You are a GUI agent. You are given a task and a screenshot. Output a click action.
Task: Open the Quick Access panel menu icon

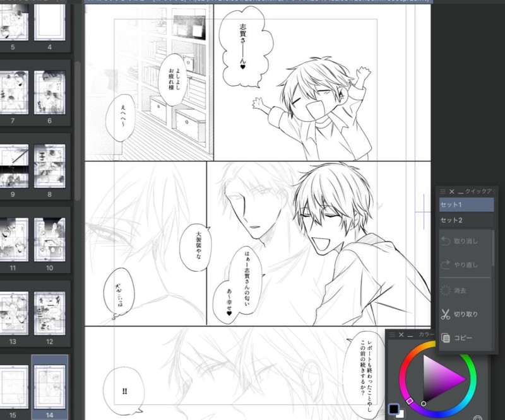[x=443, y=192]
